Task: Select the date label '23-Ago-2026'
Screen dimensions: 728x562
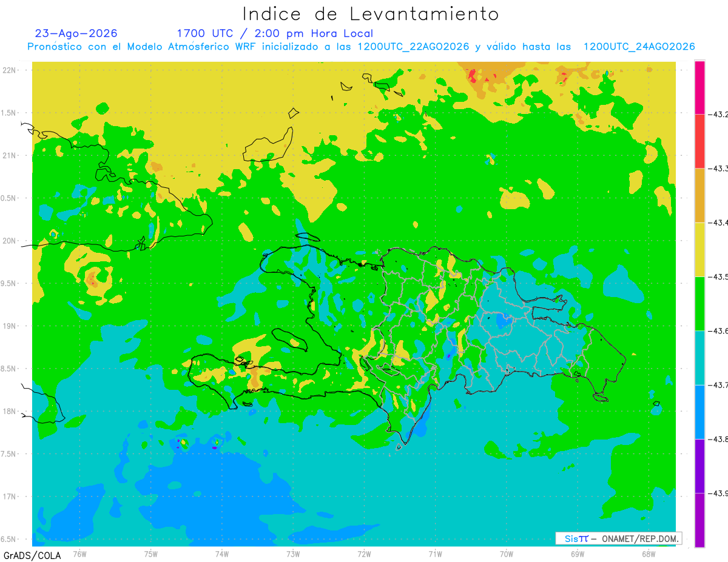Action: tap(76, 33)
